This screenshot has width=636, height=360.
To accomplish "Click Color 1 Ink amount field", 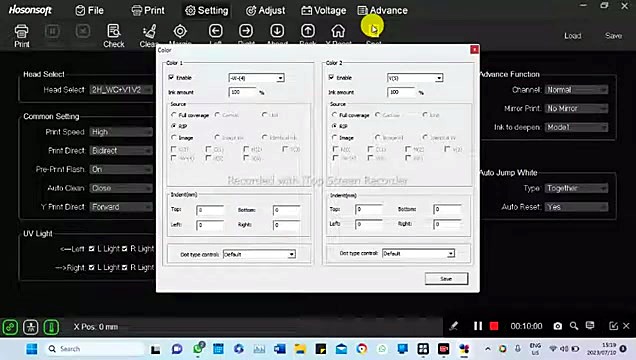I will (x=243, y=92).
